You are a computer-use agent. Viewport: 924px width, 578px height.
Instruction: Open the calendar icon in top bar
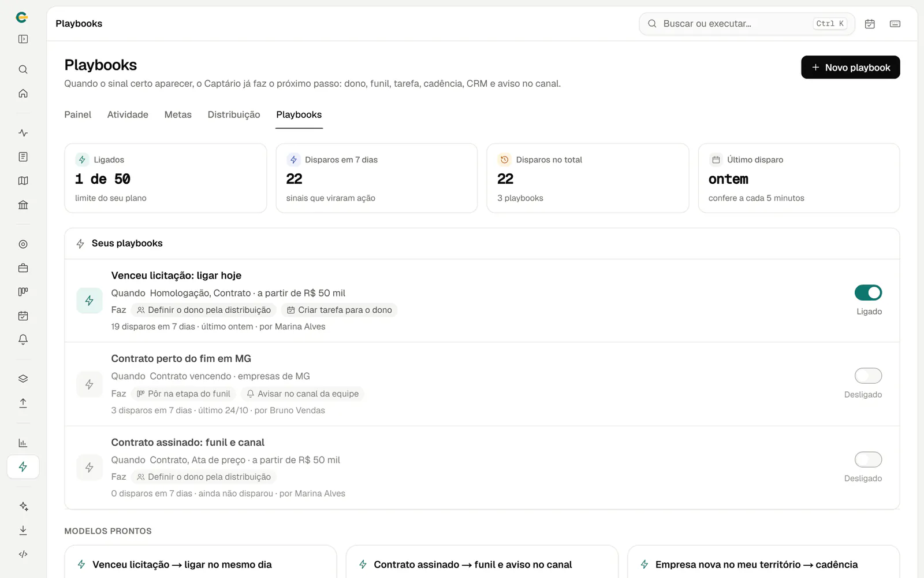point(870,24)
